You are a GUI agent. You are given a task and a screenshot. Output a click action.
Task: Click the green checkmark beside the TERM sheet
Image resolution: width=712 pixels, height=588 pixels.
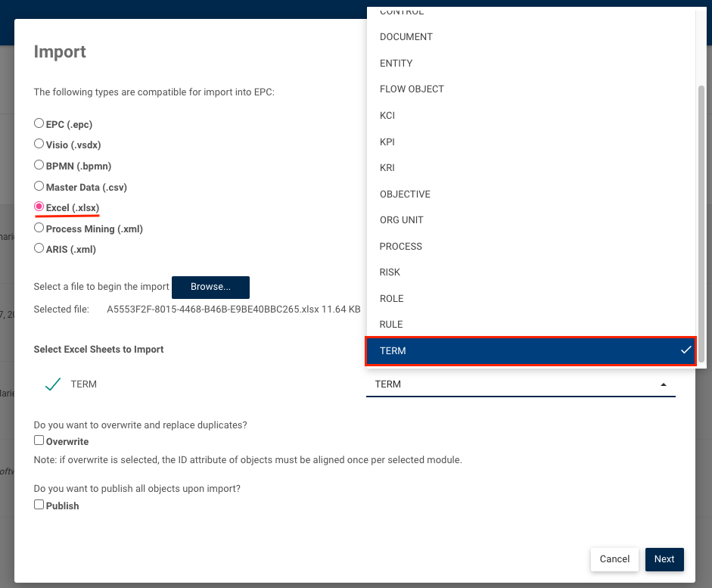[x=53, y=383]
